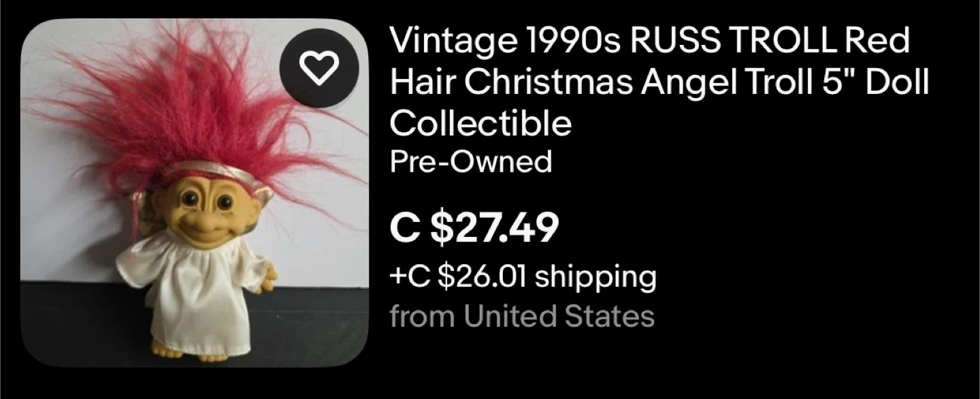Select the +C $26.01 shipping text

[523, 277]
